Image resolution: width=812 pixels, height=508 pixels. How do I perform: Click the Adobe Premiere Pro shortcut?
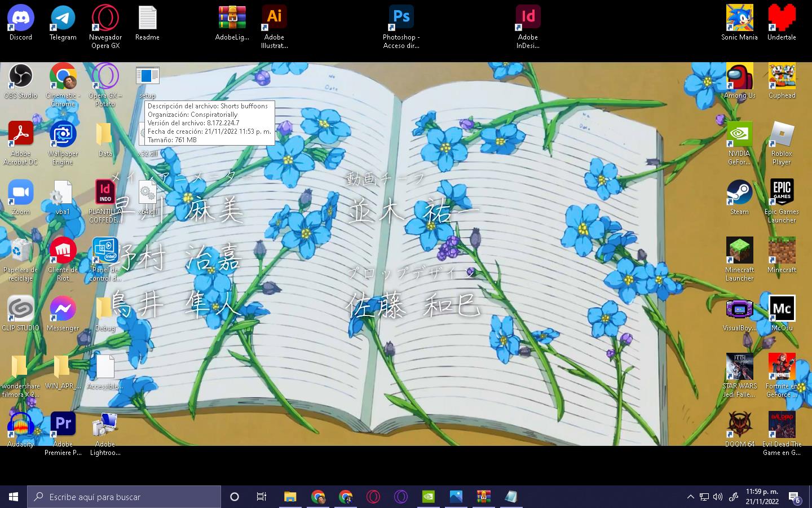(63, 425)
